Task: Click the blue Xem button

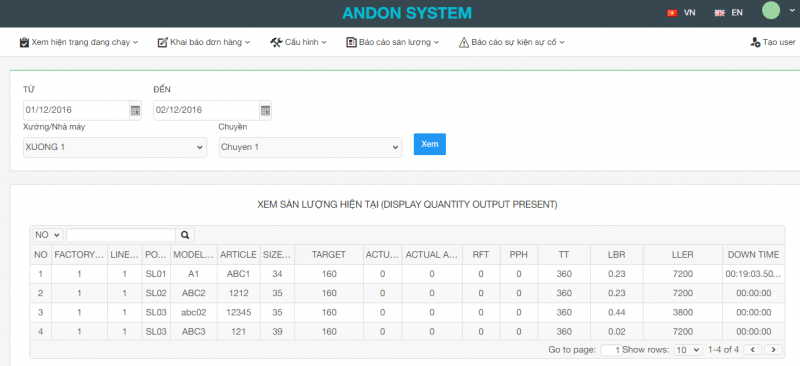Action: [x=430, y=144]
